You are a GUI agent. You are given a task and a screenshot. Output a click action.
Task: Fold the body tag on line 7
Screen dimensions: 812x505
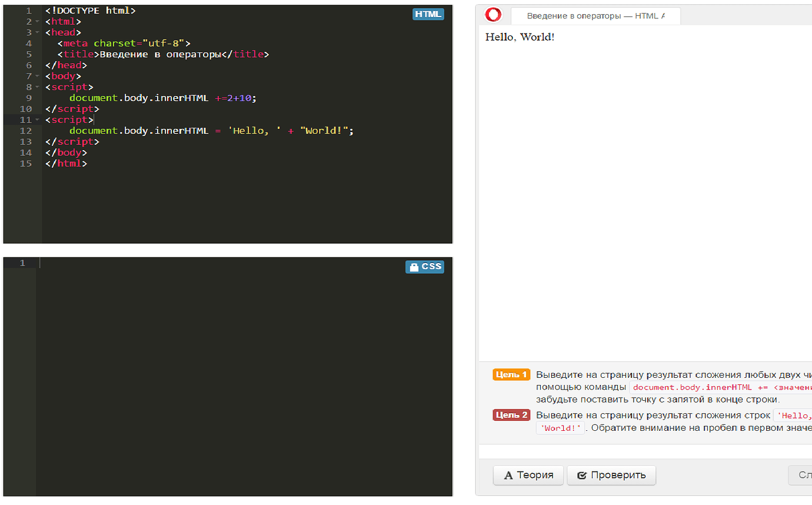point(37,77)
